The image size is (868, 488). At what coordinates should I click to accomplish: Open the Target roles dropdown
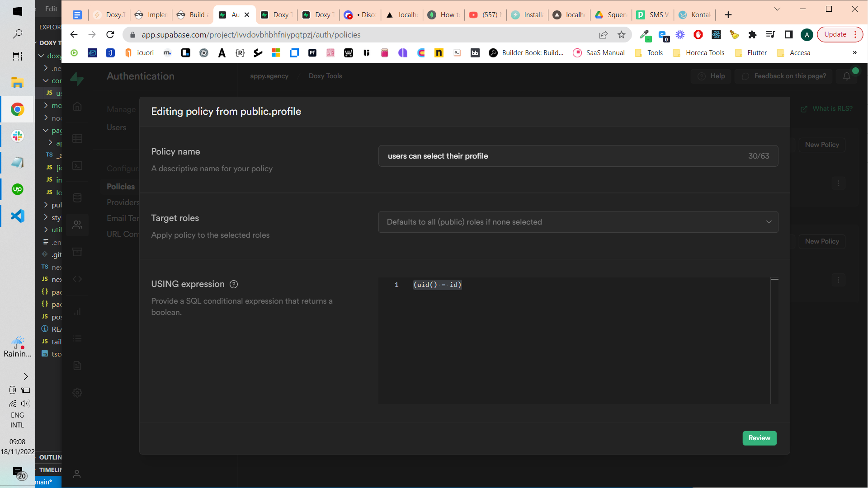578,222
